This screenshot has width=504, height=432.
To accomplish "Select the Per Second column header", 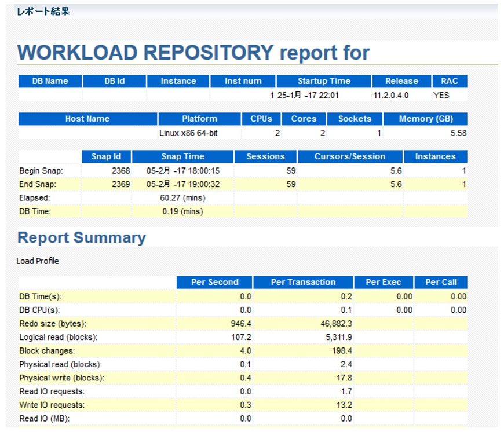I will tap(214, 283).
